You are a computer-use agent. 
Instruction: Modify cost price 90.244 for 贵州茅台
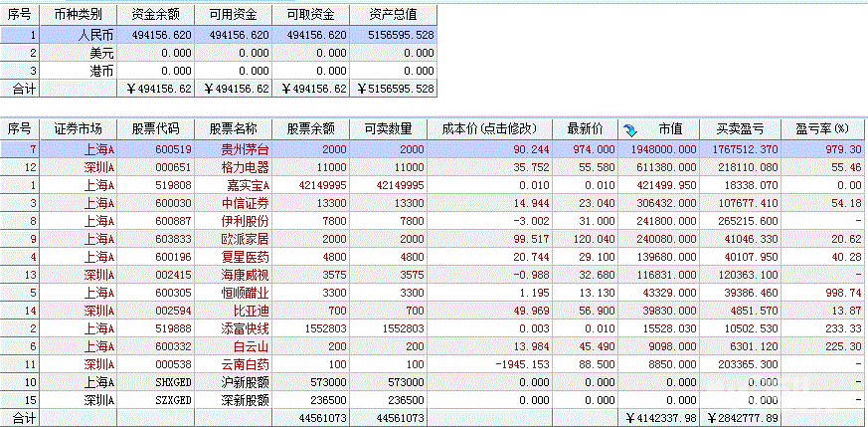tap(531, 149)
